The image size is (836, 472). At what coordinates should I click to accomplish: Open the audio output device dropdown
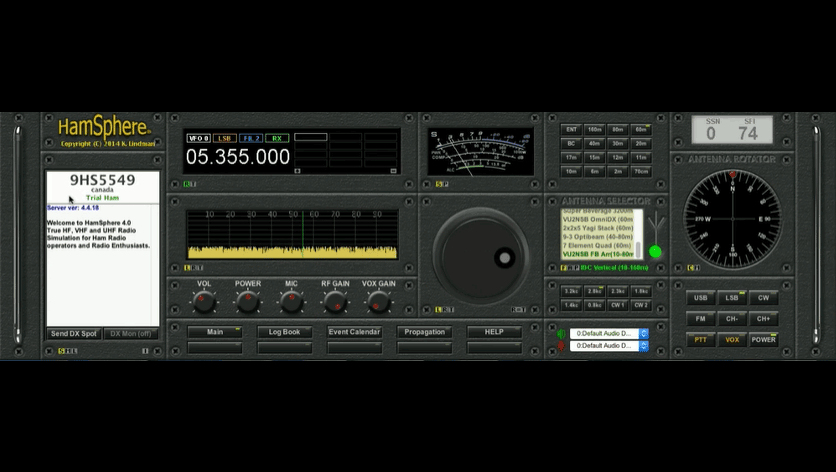point(609,333)
